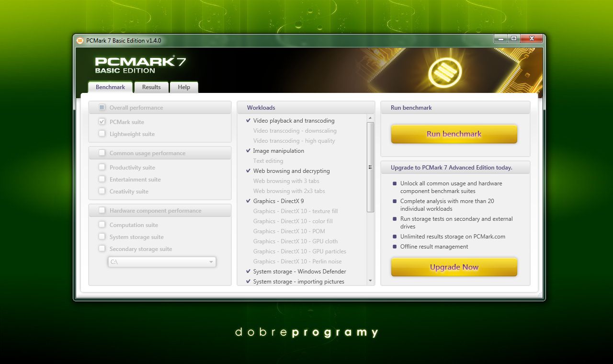Enable the Common usage performance checkbox
Viewport: 613px width, 364px height.
coord(102,153)
